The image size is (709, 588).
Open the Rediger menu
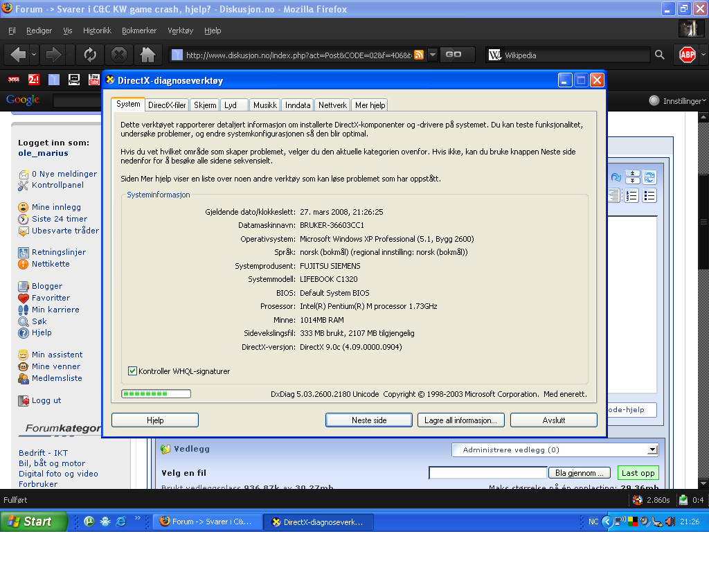click(39, 30)
